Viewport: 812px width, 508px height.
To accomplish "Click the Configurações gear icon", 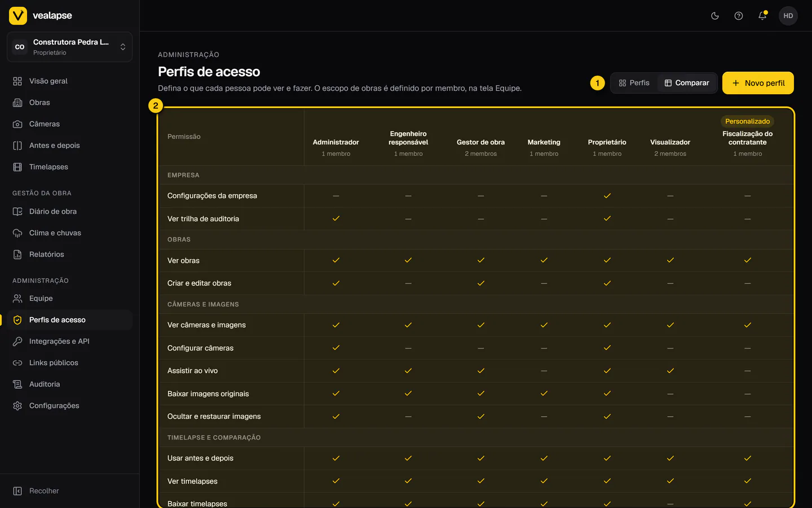I will [17, 406].
